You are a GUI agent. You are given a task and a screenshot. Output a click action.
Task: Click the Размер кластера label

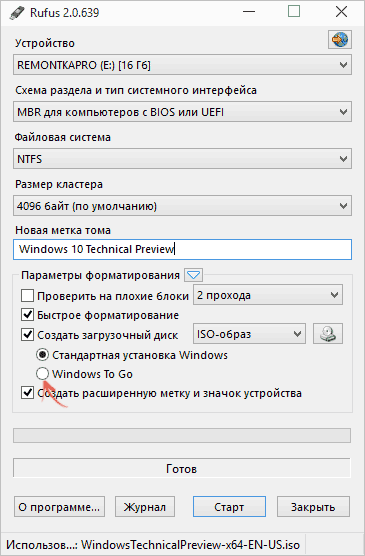pyautogui.click(x=59, y=184)
